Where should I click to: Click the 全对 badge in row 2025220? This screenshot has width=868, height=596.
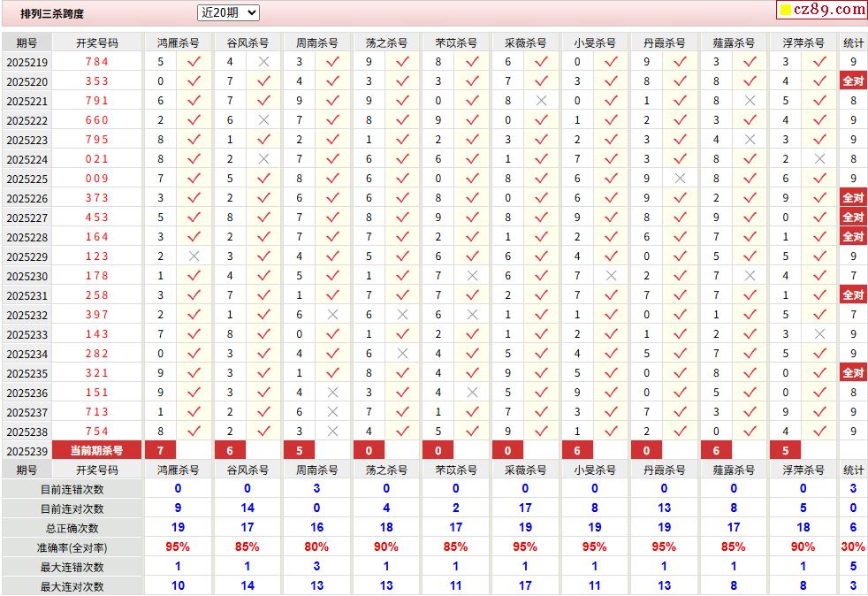pos(853,80)
